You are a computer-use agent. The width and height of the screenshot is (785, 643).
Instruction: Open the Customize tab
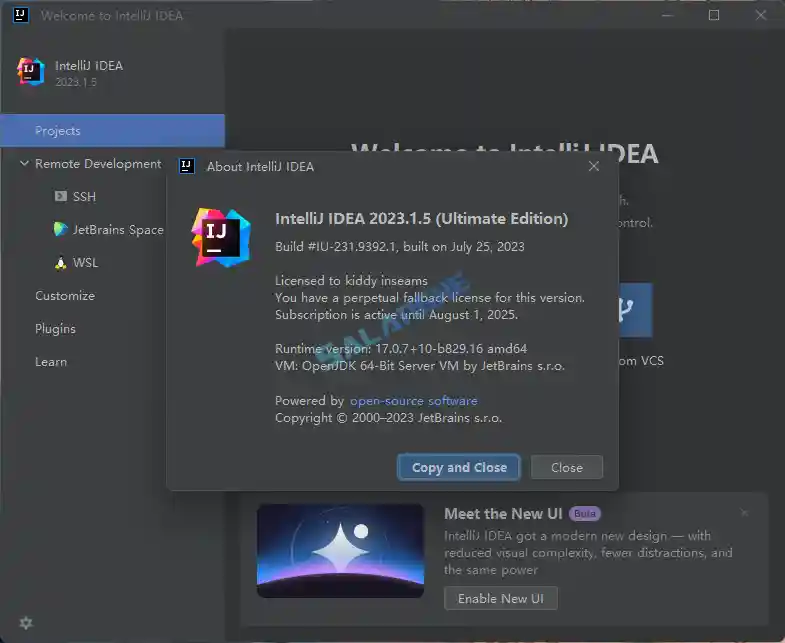65,296
